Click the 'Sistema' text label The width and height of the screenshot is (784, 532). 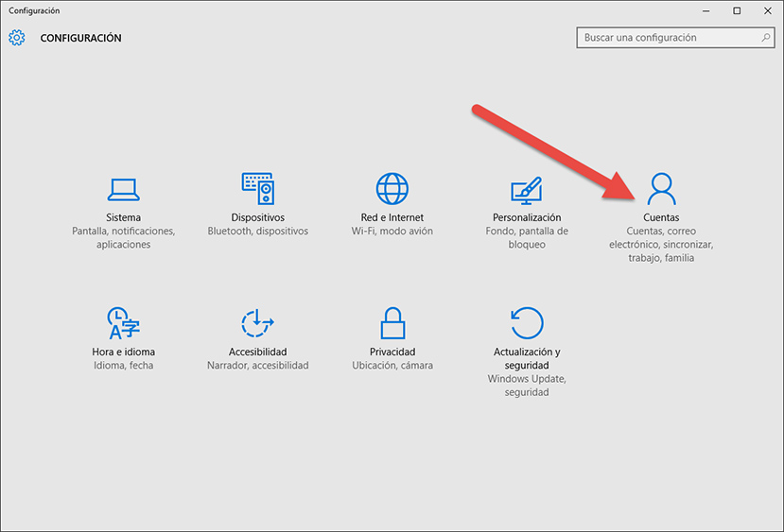coord(123,217)
